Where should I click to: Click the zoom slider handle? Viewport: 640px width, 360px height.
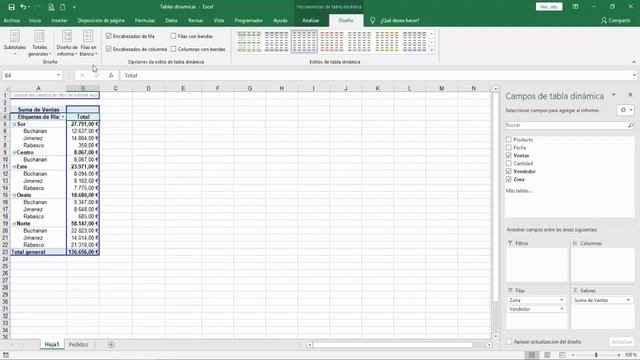pos(596,355)
